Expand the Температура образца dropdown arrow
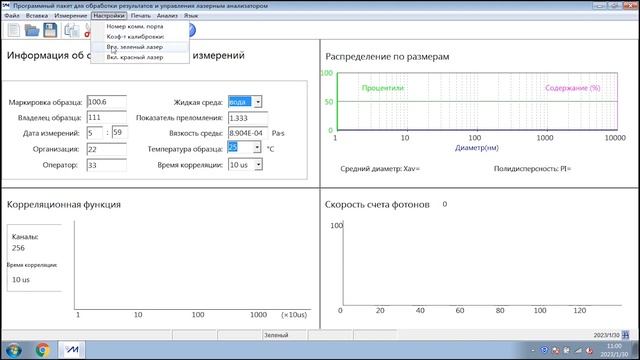Image resolution: width=640 pixels, height=360 pixels. pyautogui.click(x=257, y=147)
